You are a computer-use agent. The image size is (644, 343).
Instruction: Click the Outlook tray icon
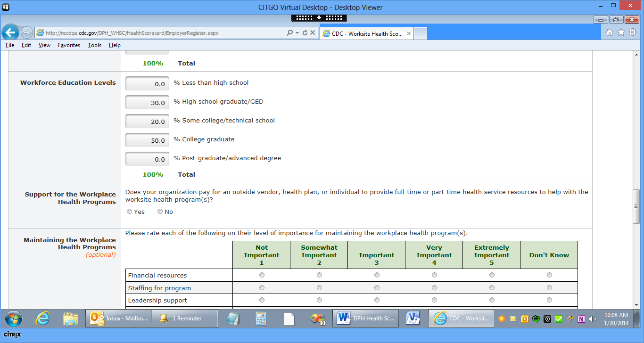(524, 319)
